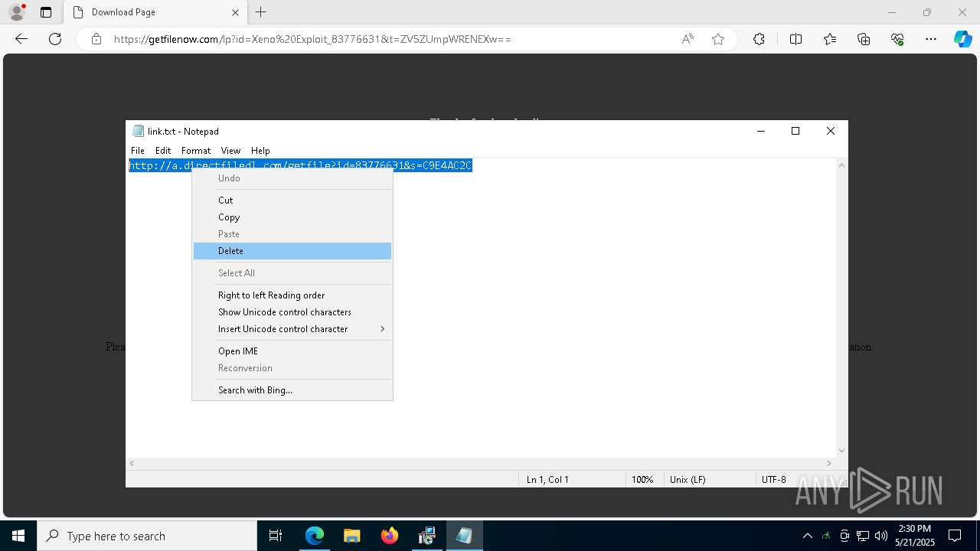980x551 pixels.
Task: Choose Cut from context menu
Action: pos(292,201)
